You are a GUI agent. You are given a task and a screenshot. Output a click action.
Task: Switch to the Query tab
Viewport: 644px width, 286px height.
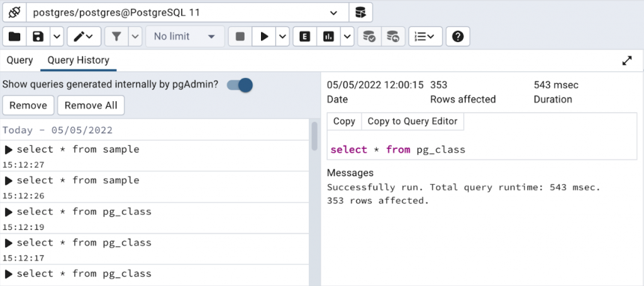pos(19,60)
